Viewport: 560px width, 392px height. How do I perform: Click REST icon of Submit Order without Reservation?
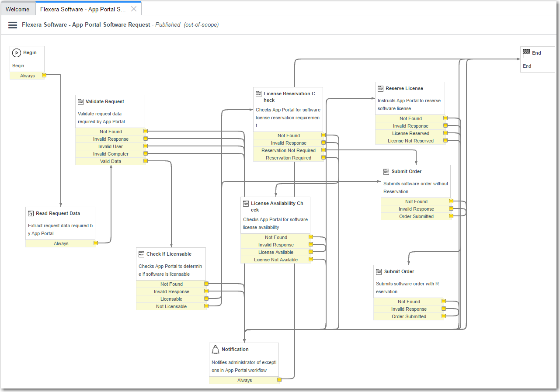point(386,171)
